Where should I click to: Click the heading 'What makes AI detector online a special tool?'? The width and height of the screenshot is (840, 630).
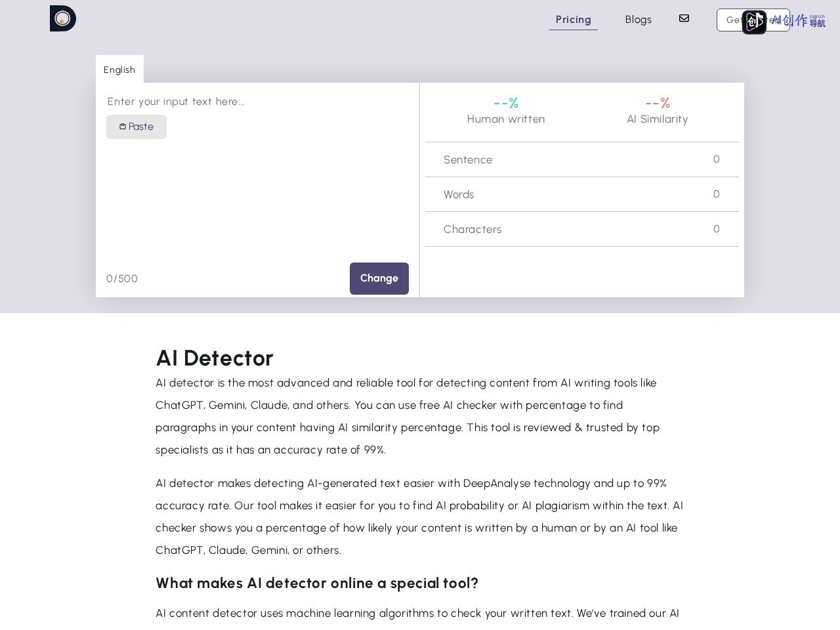pyautogui.click(x=317, y=583)
